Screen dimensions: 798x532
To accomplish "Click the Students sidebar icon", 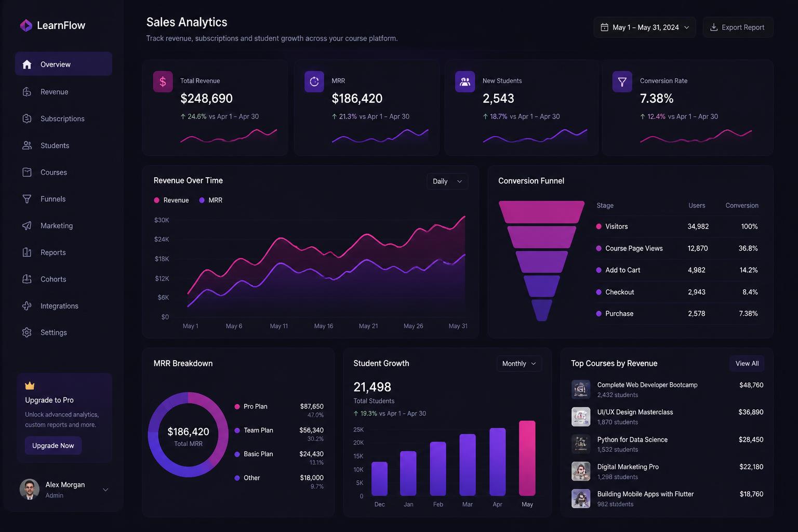I will (x=27, y=145).
